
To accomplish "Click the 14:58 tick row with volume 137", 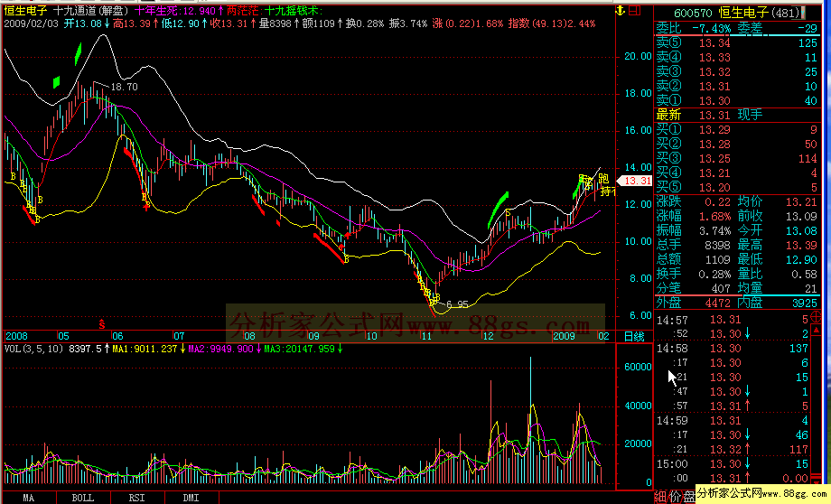I will [733, 348].
